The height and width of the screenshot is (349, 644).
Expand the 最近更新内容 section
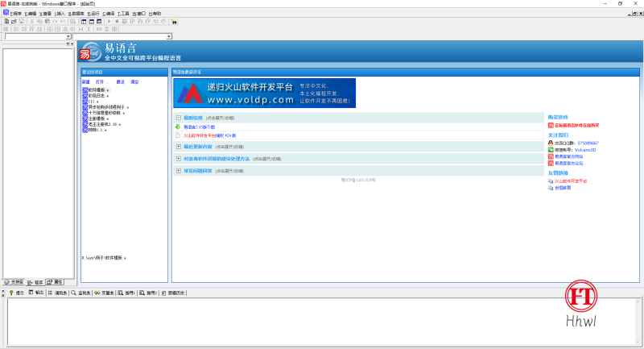pos(178,147)
